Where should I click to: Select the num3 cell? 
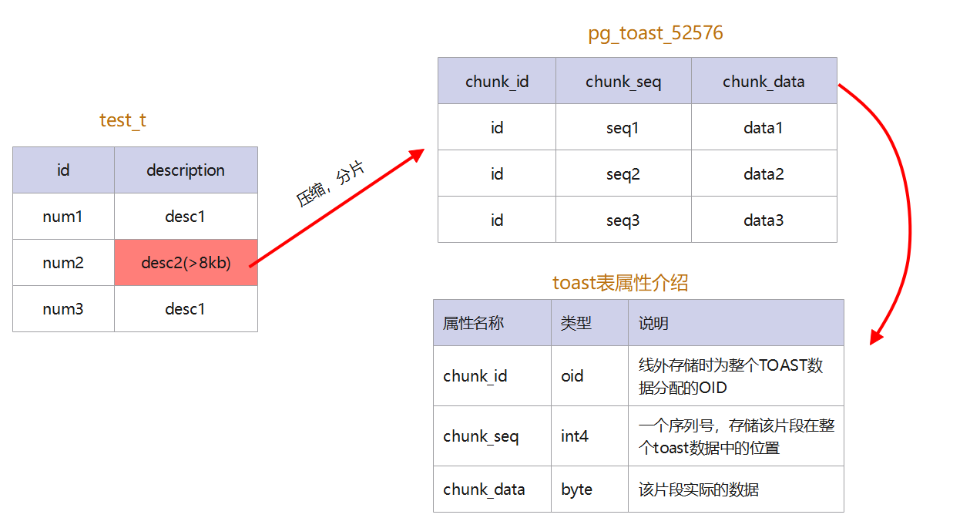click(x=63, y=309)
